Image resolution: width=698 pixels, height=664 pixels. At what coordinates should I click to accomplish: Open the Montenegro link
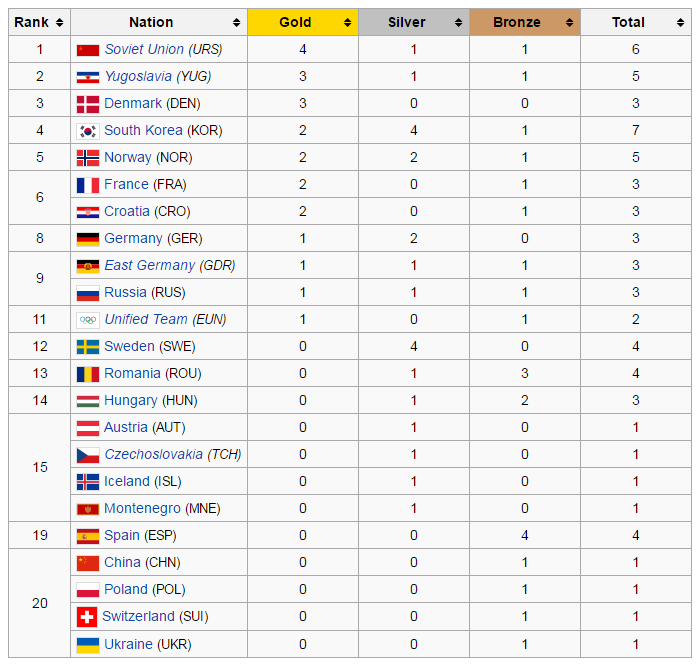(142, 508)
